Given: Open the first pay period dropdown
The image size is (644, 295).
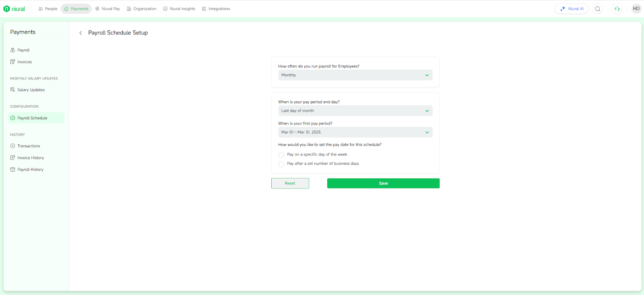Looking at the screenshot, I should [355, 132].
